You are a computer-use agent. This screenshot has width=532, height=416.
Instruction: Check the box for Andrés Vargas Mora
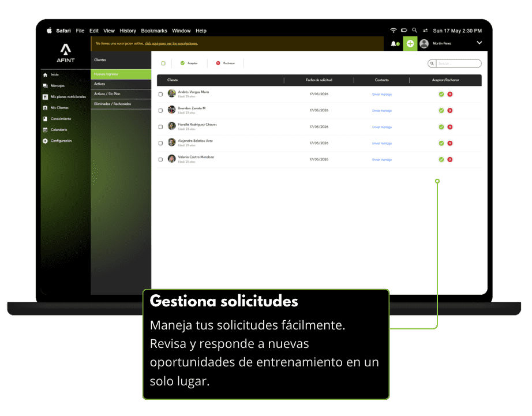coord(160,94)
